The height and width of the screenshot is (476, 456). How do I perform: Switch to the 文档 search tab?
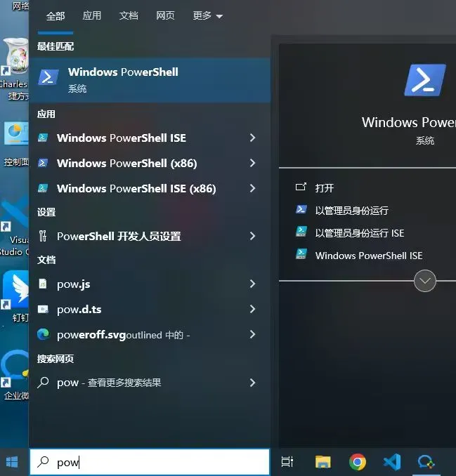coord(129,15)
